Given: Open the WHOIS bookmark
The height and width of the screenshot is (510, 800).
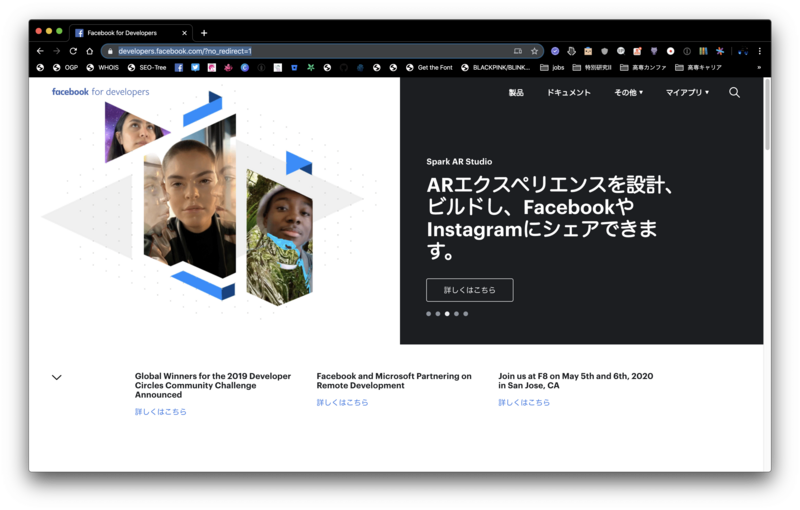Looking at the screenshot, I should [x=103, y=67].
